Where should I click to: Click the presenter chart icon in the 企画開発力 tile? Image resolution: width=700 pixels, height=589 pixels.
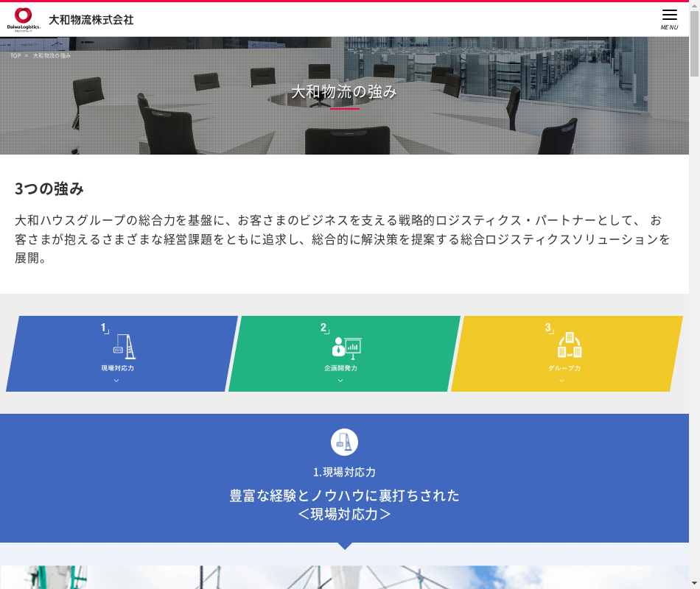tap(347, 348)
